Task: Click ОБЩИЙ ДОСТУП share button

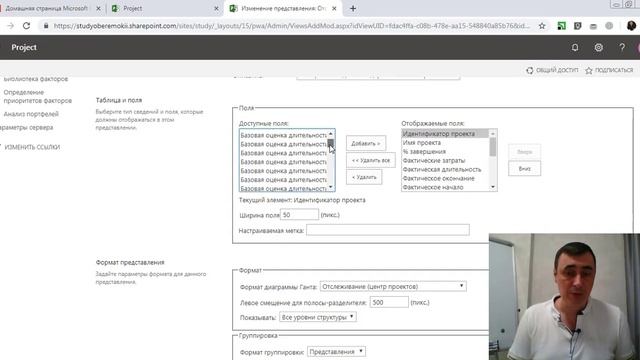Action: click(x=552, y=70)
